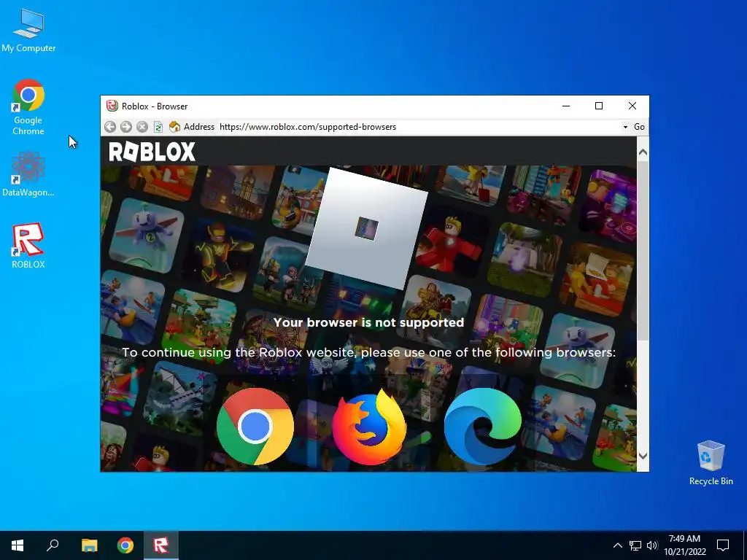Stop page loading with the X icon
Image resolution: width=747 pixels, height=560 pixels.
pos(142,127)
